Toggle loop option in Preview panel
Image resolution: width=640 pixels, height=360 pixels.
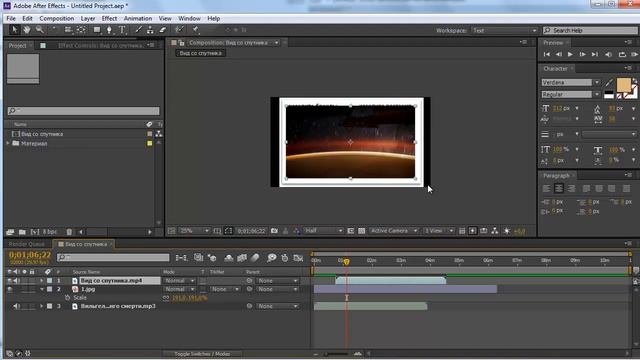622,54
